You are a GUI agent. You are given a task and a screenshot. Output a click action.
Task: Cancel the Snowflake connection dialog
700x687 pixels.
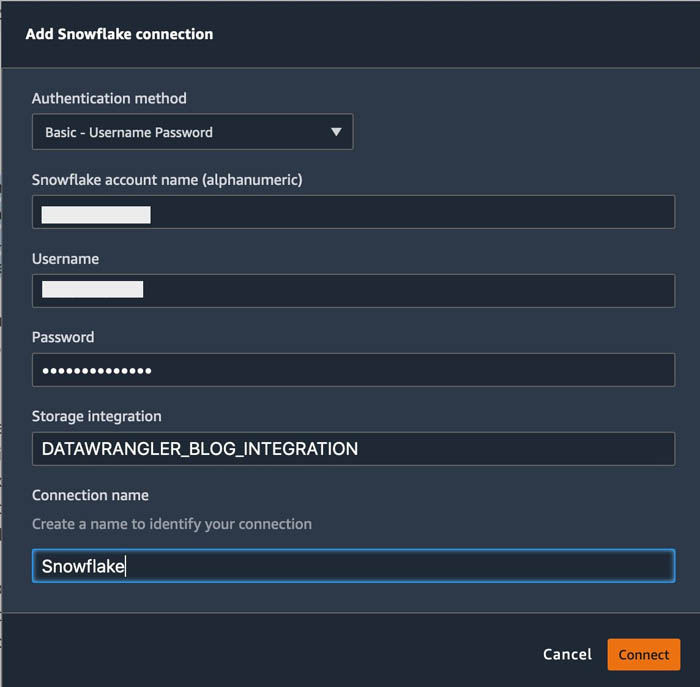567,654
